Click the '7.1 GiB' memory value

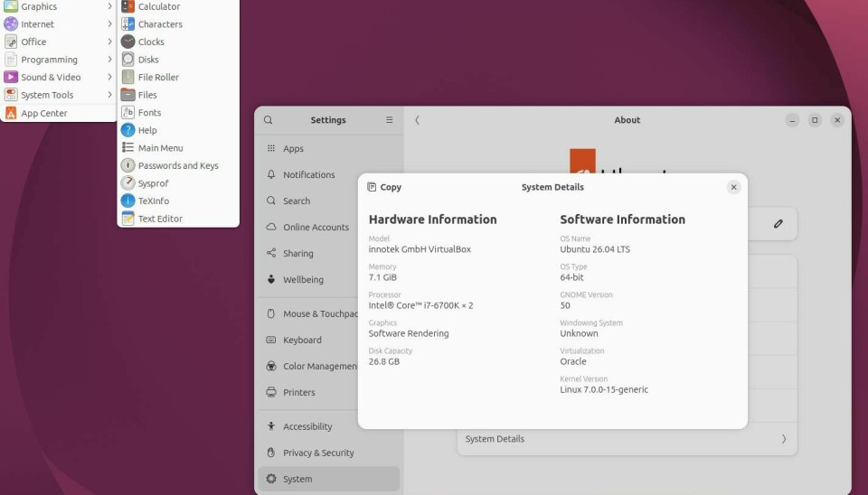pyautogui.click(x=382, y=277)
